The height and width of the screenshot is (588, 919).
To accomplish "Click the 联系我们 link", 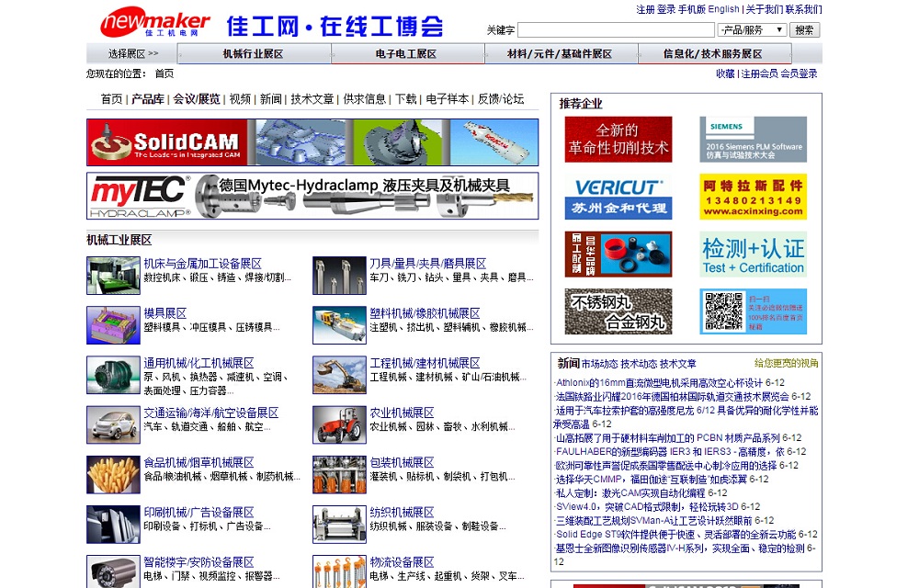I will [803, 9].
